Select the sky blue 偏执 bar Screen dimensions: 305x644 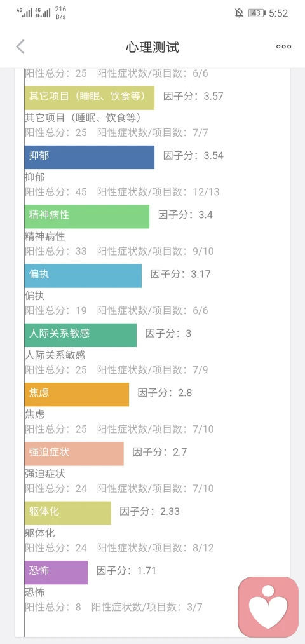pyautogui.click(x=83, y=275)
